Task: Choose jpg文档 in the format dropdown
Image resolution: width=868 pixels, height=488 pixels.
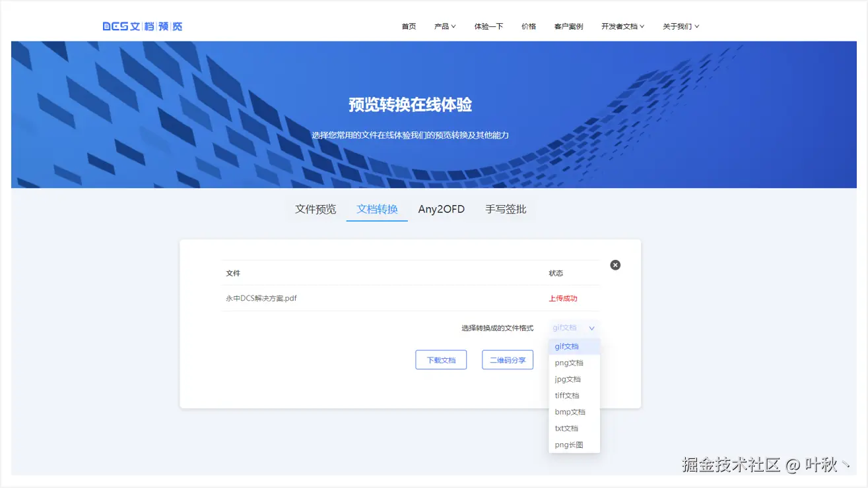Action: click(x=567, y=379)
